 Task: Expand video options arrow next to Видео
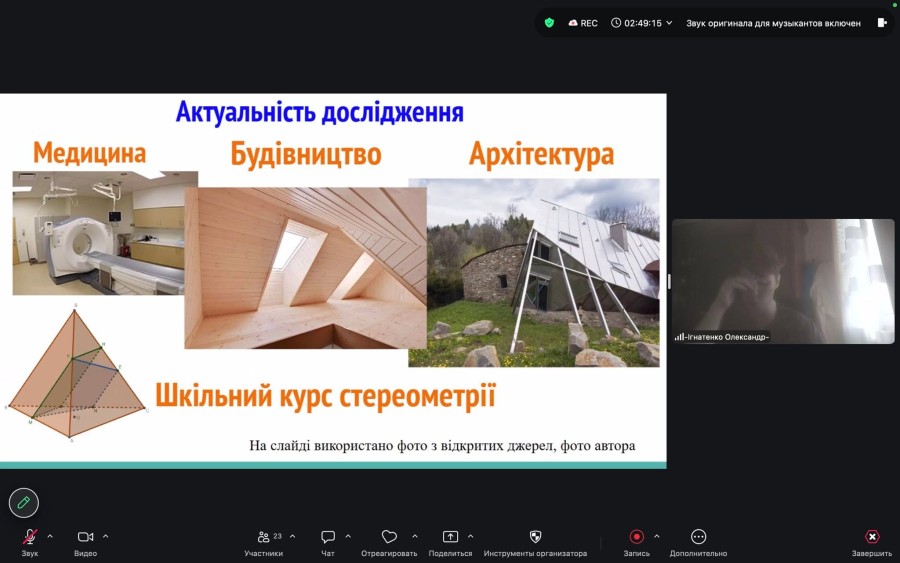pyautogui.click(x=106, y=537)
